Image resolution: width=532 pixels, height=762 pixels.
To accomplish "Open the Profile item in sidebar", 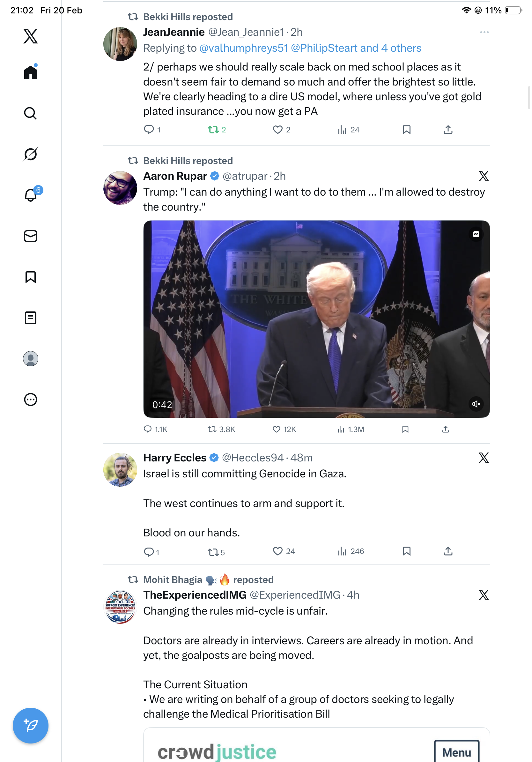I will point(31,358).
